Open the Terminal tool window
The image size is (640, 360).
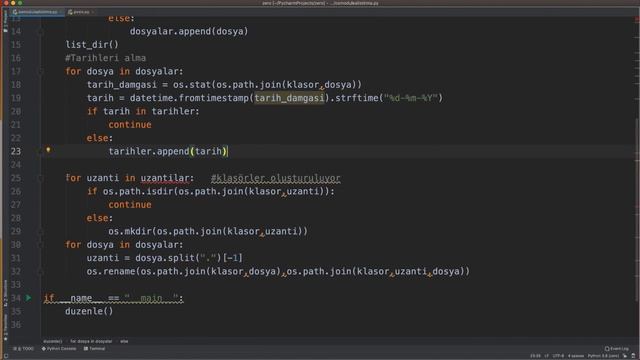click(94, 349)
